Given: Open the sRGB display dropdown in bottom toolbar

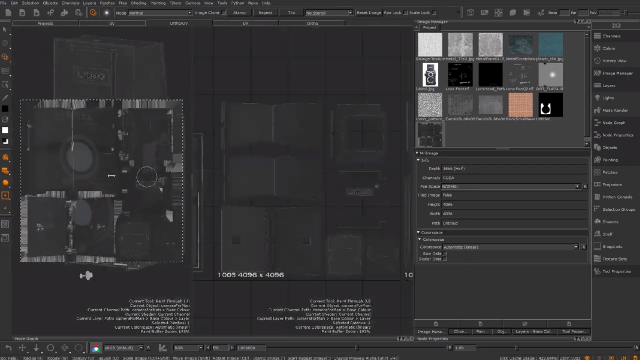Looking at the screenshot, I should [124, 348].
